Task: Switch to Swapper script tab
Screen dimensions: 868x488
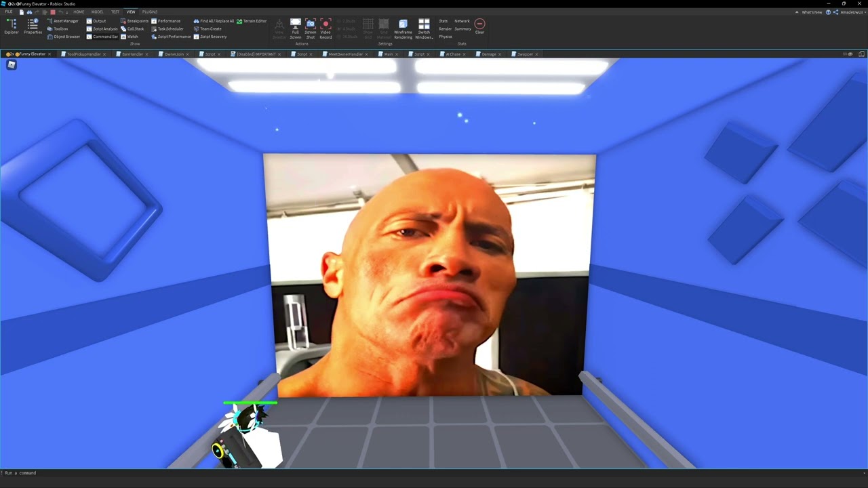Action: pos(524,54)
